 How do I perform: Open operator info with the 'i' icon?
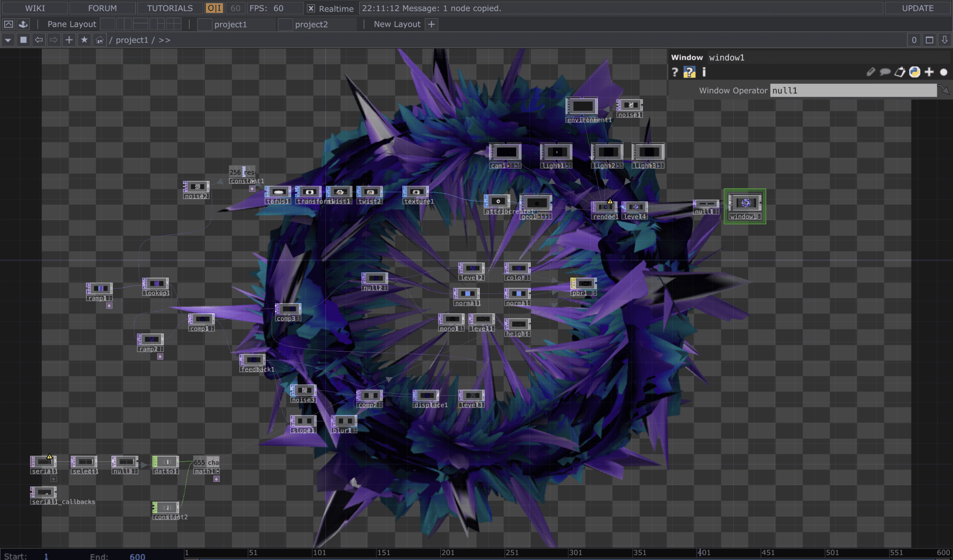coord(704,72)
